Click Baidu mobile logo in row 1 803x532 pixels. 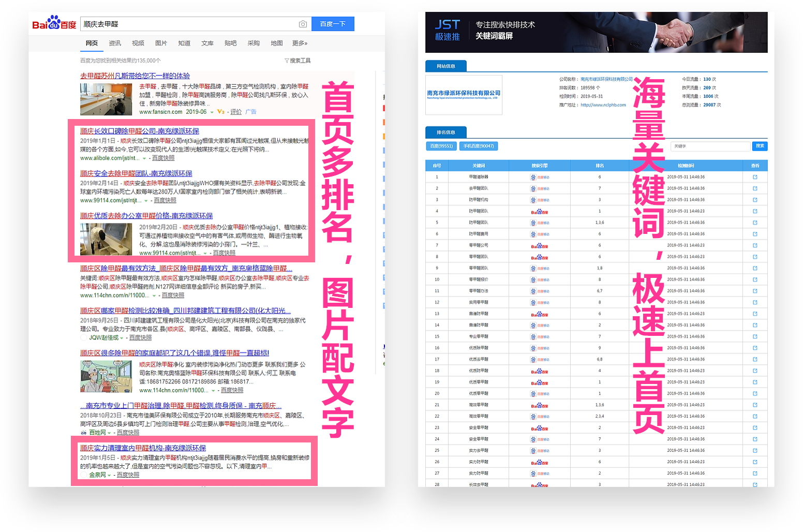(540, 177)
